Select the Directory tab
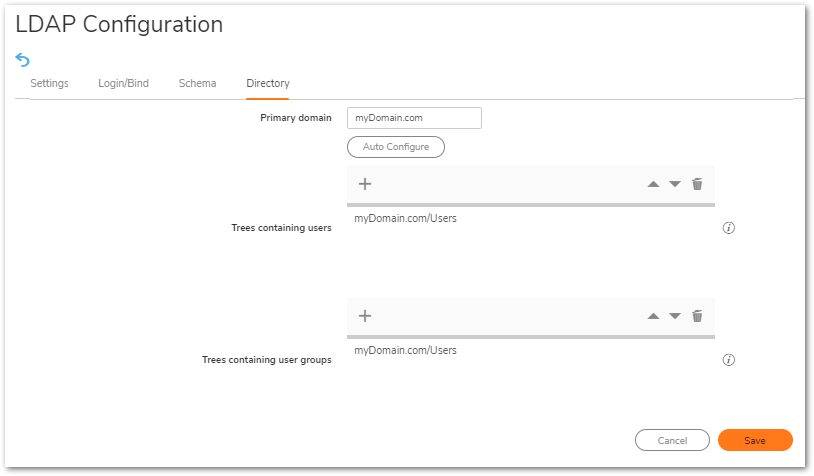 click(x=268, y=84)
